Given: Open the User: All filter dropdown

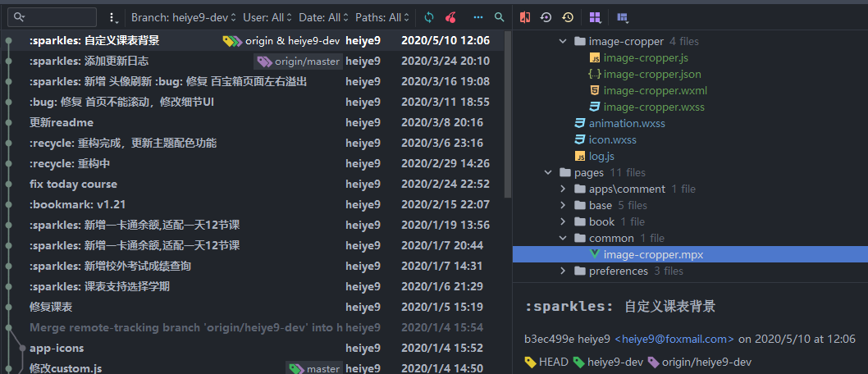Looking at the screenshot, I should 267,17.
